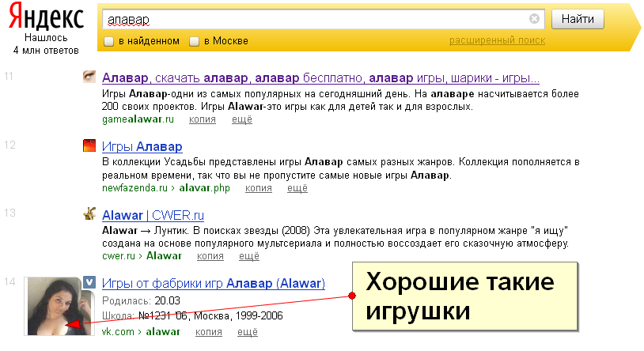Click the orange favicon next to Игры Алавар
Image resolution: width=644 pixels, height=351 pixels.
pyautogui.click(x=90, y=146)
